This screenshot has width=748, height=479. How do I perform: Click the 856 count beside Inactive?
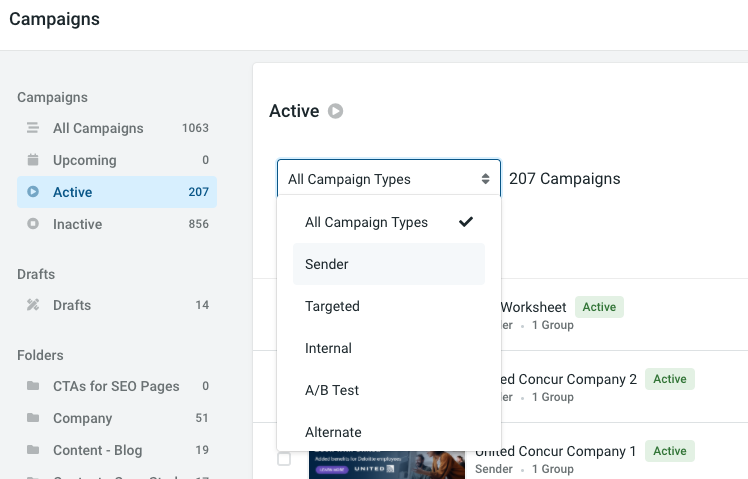198,224
